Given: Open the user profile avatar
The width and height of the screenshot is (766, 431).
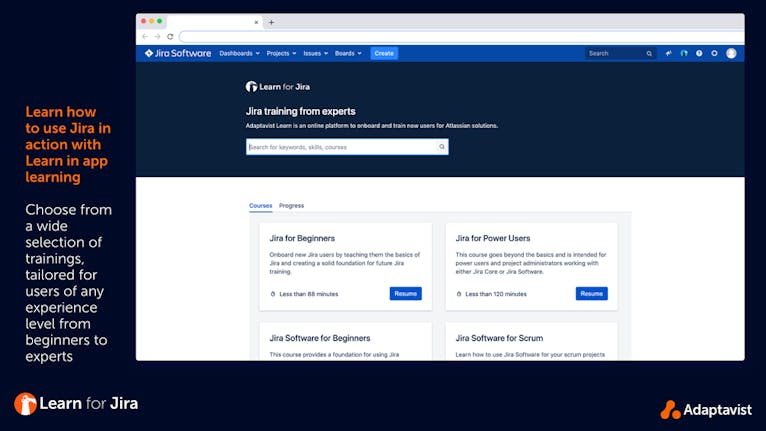Looking at the screenshot, I should tap(731, 53).
